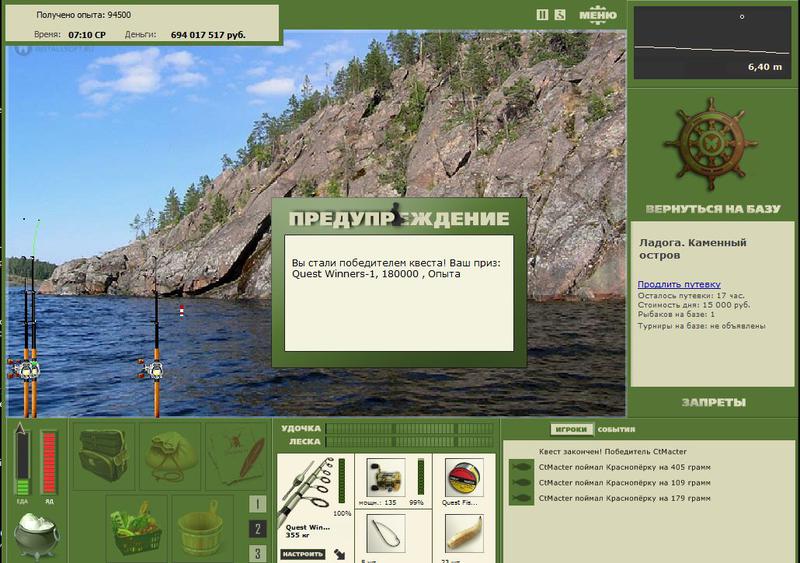Click the location name Ладога. Каменный остров

point(692,249)
